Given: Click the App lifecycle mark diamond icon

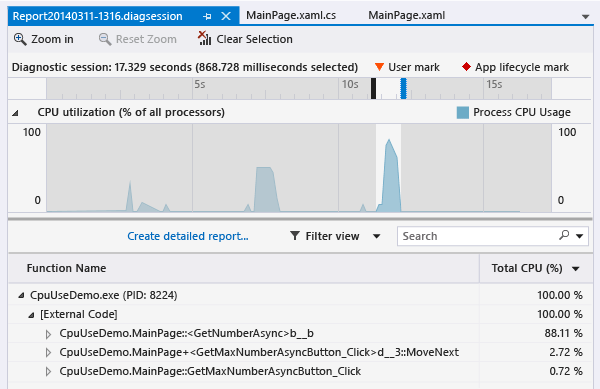Looking at the screenshot, I should (x=466, y=67).
